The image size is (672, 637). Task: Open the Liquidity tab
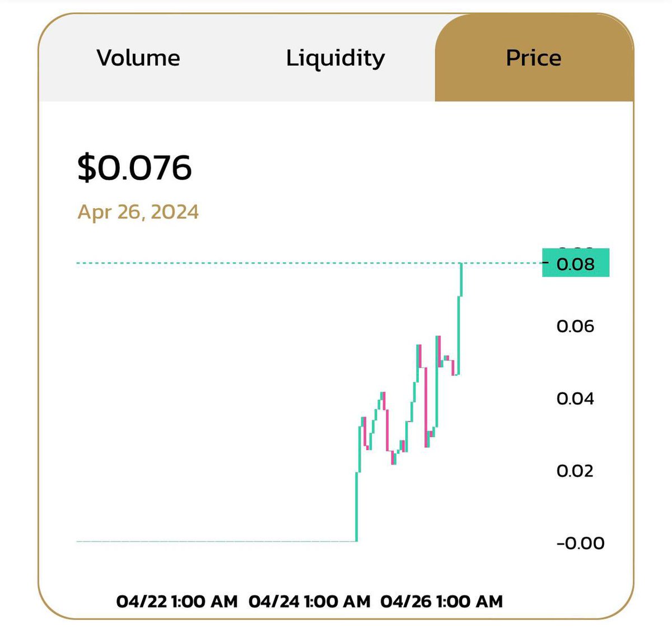pyautogui.click(x=335, y=59)
